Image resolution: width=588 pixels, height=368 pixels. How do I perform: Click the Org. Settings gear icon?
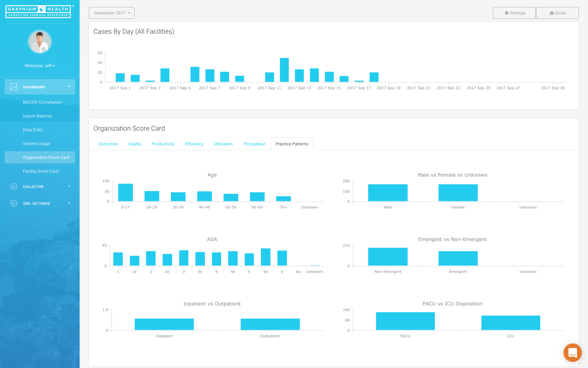point(14,203)
